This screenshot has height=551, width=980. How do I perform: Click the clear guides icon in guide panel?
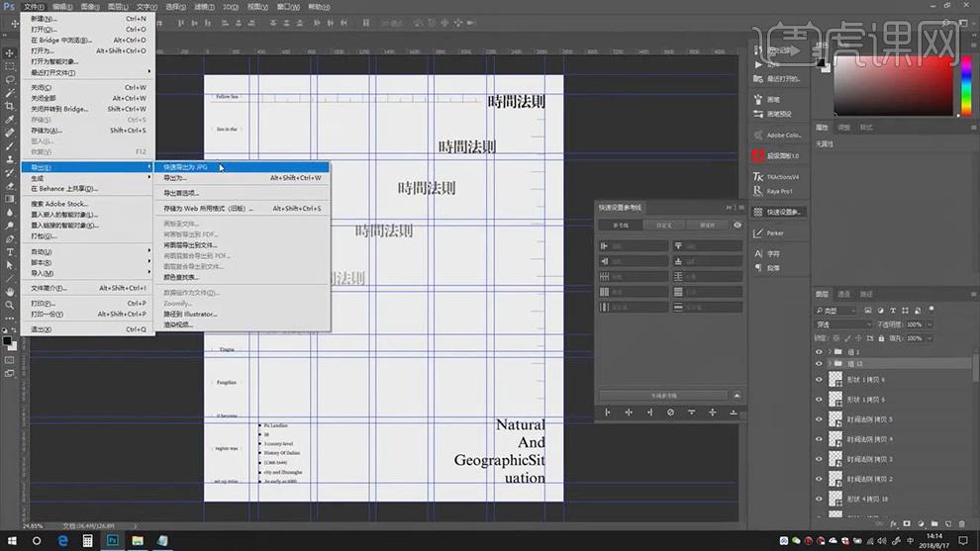point(670,413)
